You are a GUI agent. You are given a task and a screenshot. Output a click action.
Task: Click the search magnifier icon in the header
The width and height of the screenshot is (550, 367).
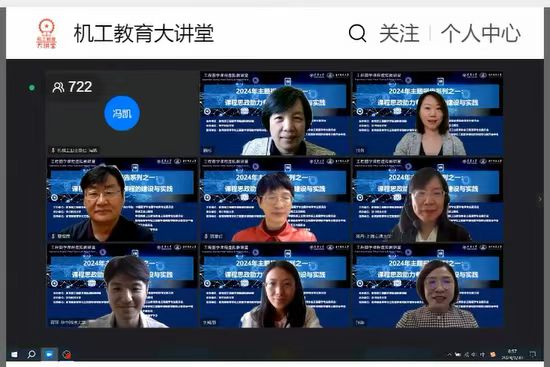[357, 33]
